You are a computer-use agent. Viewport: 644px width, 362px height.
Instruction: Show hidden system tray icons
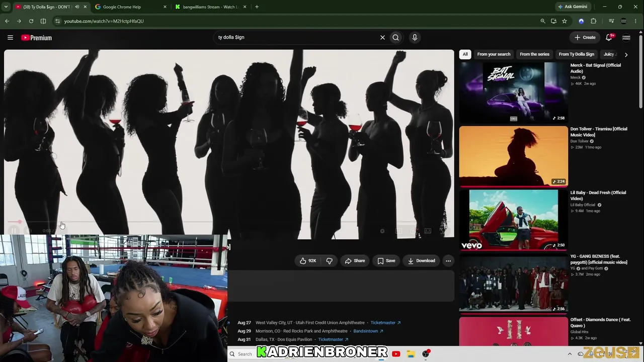(x=570, y=354)
